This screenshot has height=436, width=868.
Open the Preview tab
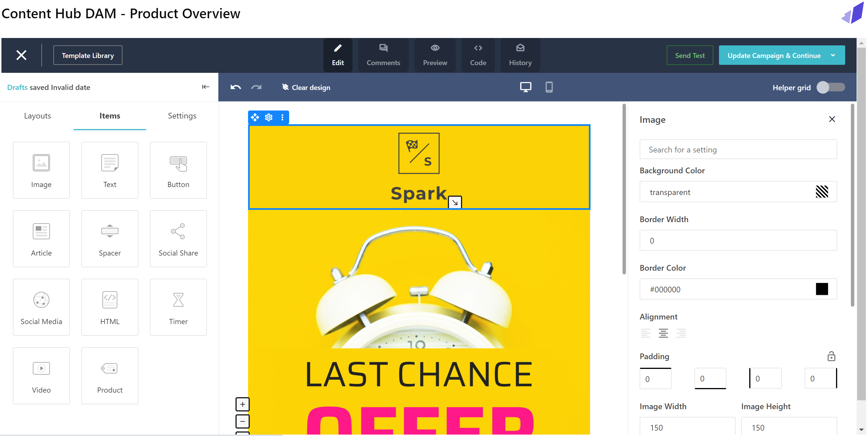435,55
